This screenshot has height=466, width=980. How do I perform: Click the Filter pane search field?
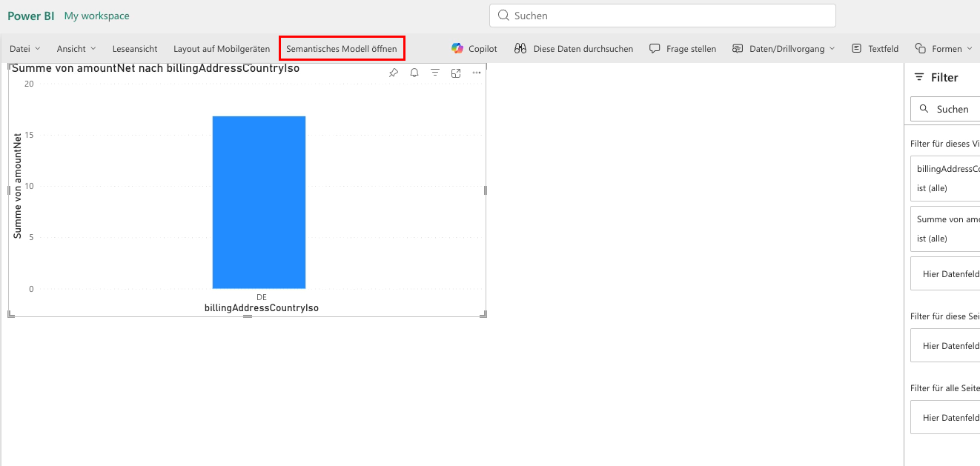point(945,109)
